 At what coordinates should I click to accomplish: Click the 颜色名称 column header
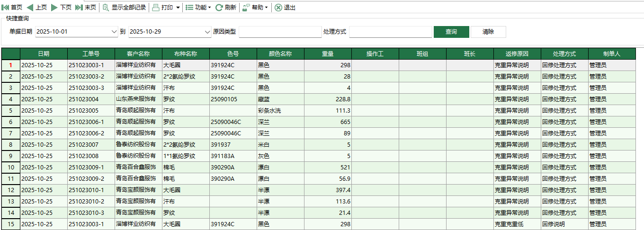[x=281, y=53]
